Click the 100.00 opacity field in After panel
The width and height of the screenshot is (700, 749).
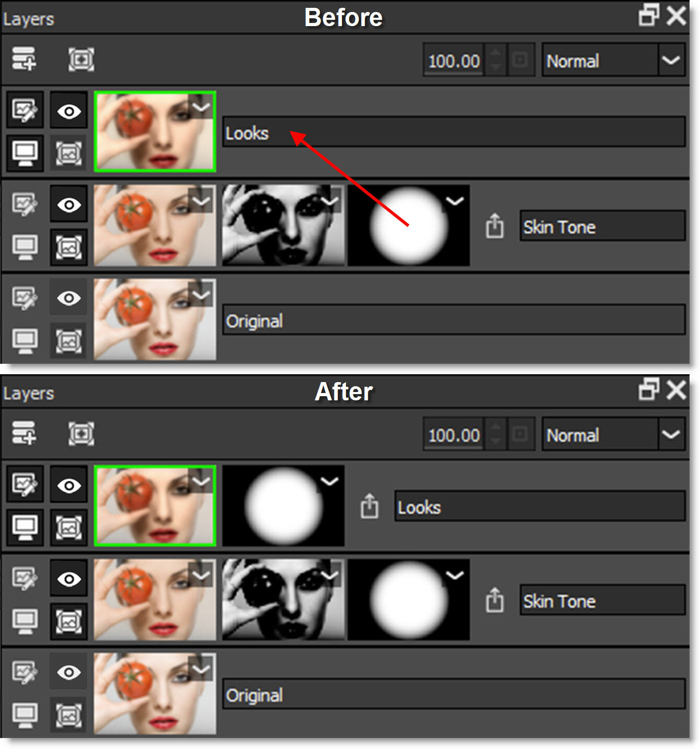click(x=454, y=435)
